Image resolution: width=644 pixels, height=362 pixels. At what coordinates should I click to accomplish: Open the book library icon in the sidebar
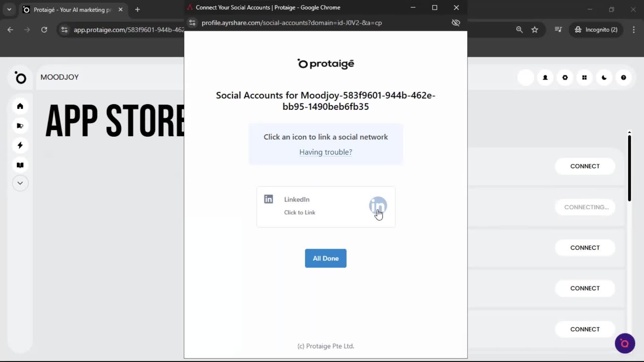point(20,165)
